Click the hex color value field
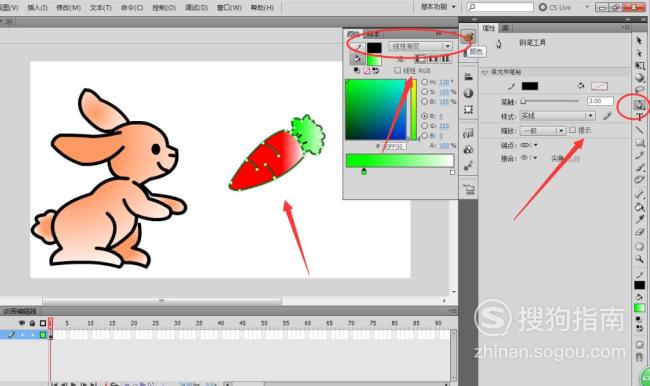 pos(394,146)
